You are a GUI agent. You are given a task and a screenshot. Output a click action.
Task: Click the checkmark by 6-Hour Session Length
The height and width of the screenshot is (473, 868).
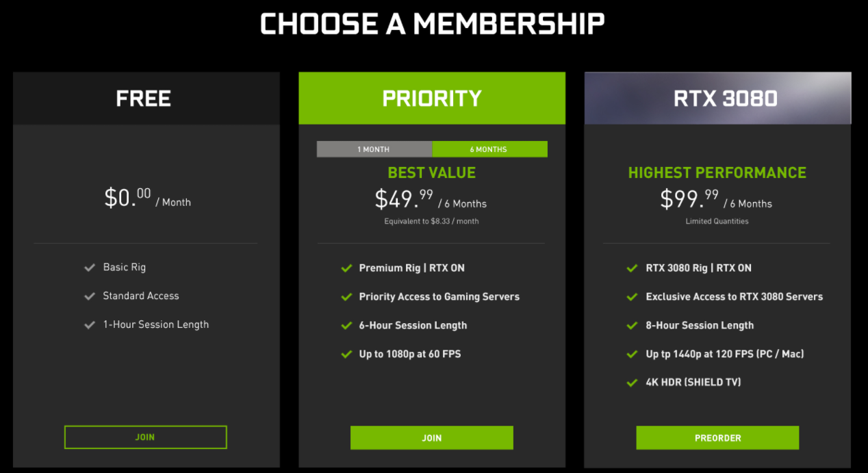[x=346, y=326]
